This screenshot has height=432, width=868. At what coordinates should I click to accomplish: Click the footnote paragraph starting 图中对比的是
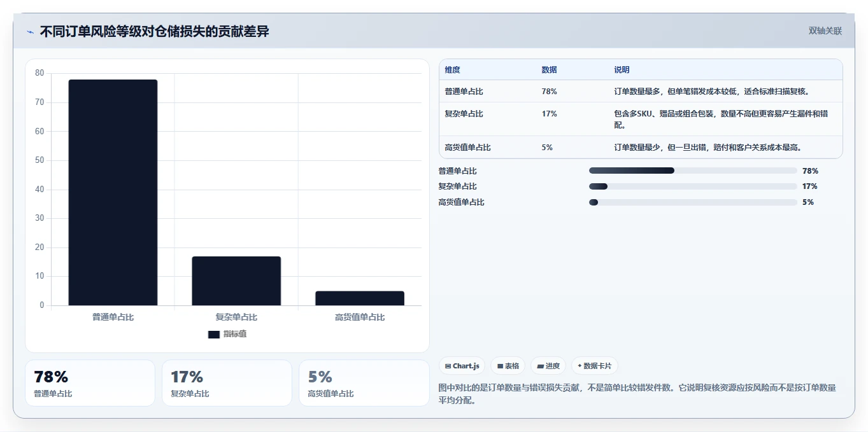coord(637,394)
